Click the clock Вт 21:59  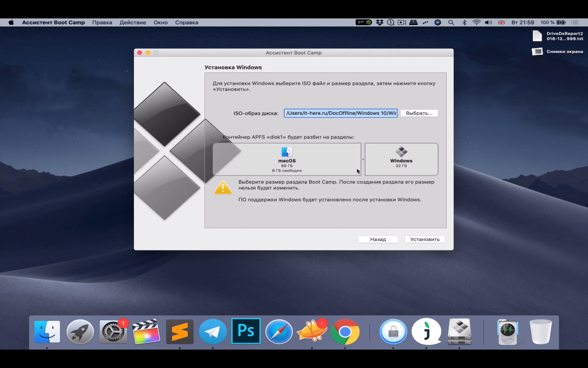point(523,22)
